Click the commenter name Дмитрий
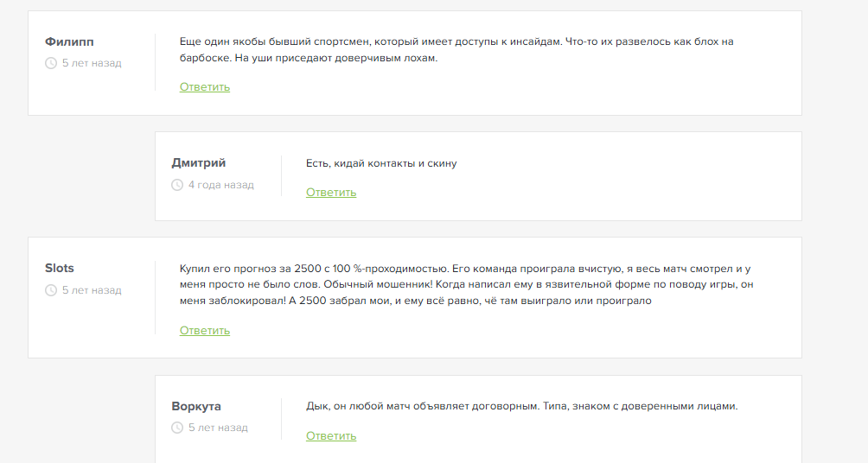The height and width of the screenshot is (463, 868). click(x=199, y=162)
